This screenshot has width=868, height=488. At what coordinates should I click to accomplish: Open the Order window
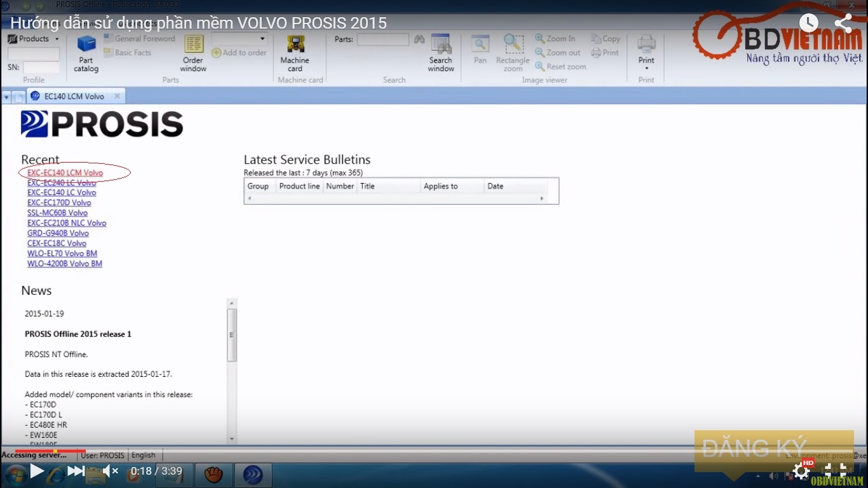tap(193, 53)
